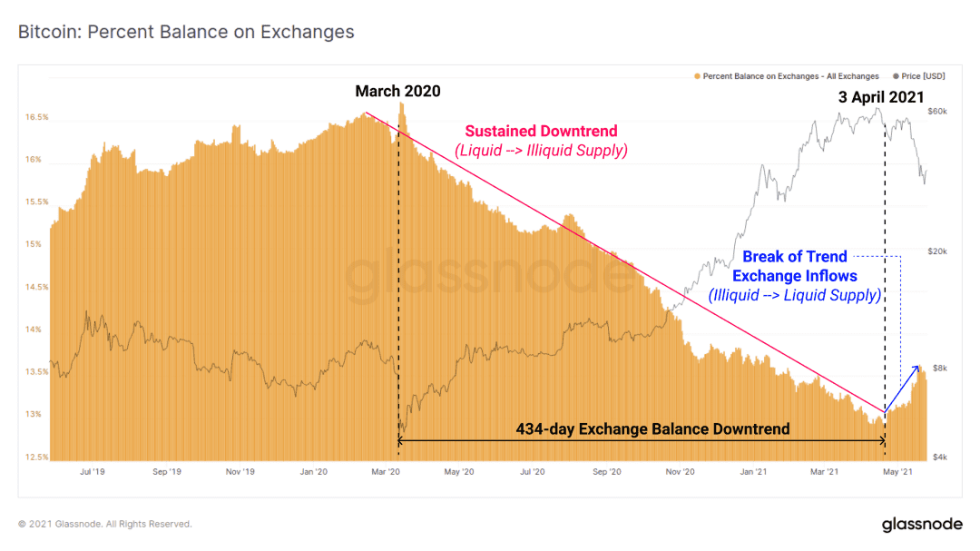Click the Nov '20 x-axis tick label

680,471
